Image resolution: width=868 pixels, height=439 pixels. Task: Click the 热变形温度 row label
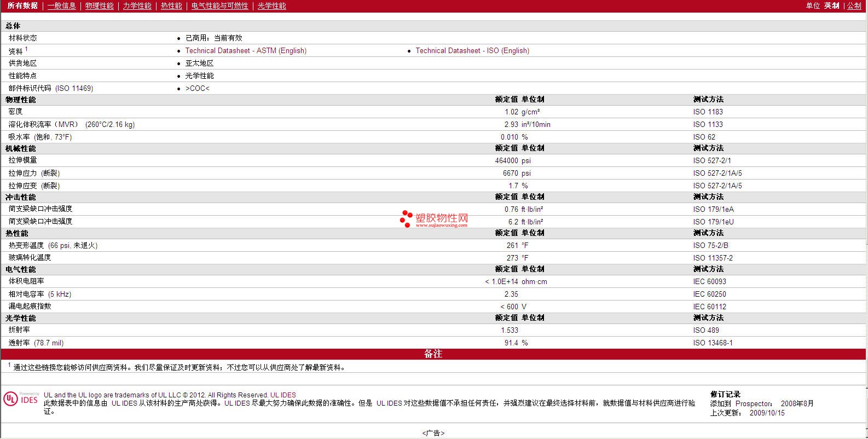53,245
